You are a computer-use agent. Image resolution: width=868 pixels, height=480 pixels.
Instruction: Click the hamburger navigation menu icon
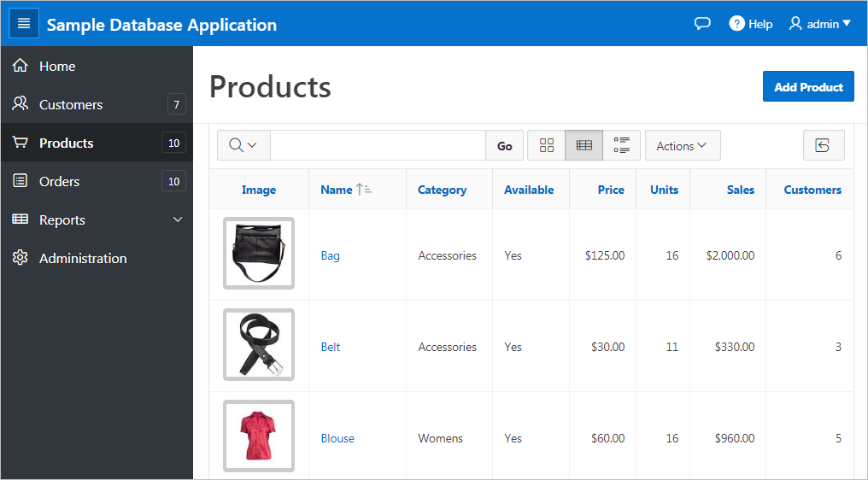pos(24,24)
